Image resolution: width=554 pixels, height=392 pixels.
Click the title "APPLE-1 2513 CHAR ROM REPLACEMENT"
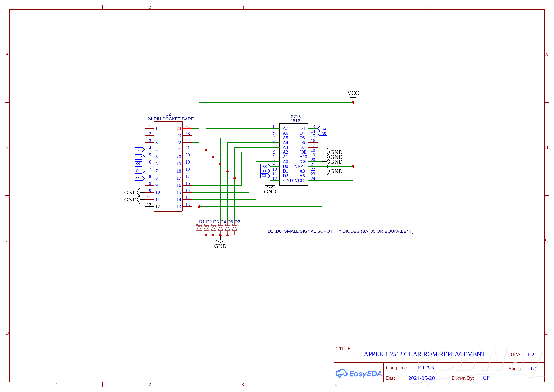point(424,354)
